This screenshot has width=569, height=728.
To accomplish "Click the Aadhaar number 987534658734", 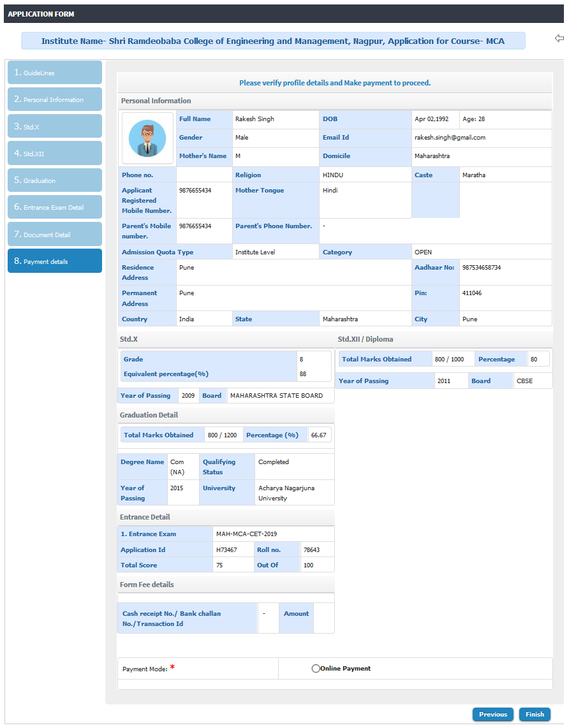I will 482,268.
